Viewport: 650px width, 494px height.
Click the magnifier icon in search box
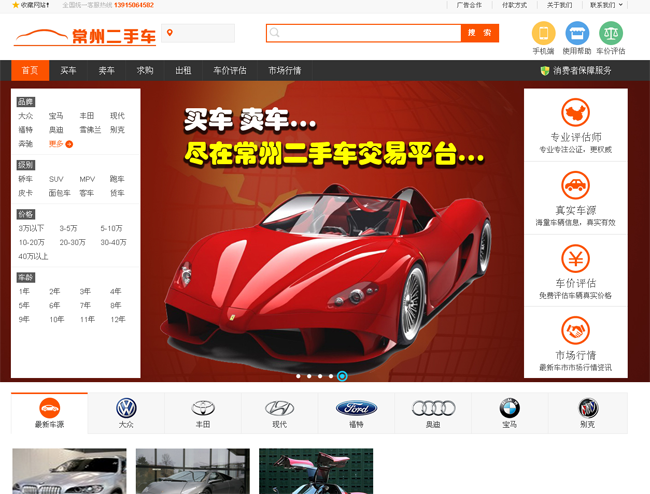point(274,33)
